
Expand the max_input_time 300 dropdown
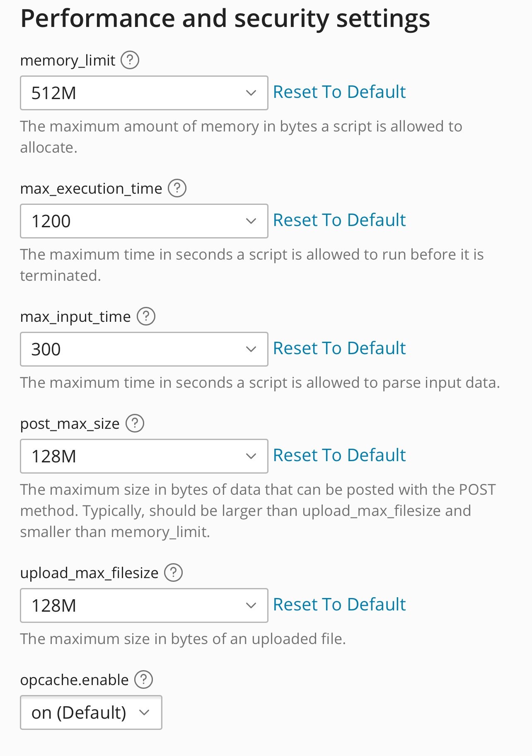(144, 349)
